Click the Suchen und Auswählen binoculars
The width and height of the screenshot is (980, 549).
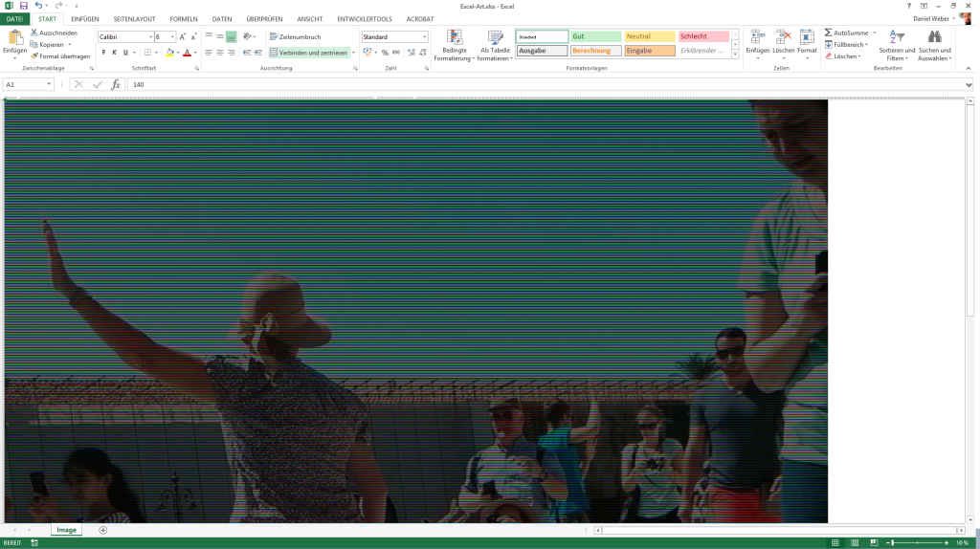(935, 38)
